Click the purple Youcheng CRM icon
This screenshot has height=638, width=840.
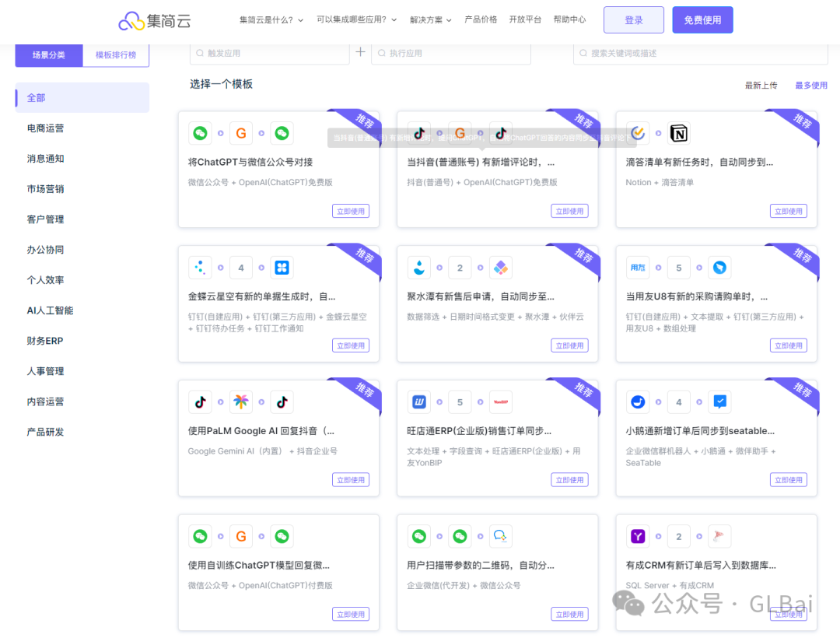(x=638, y=536)
